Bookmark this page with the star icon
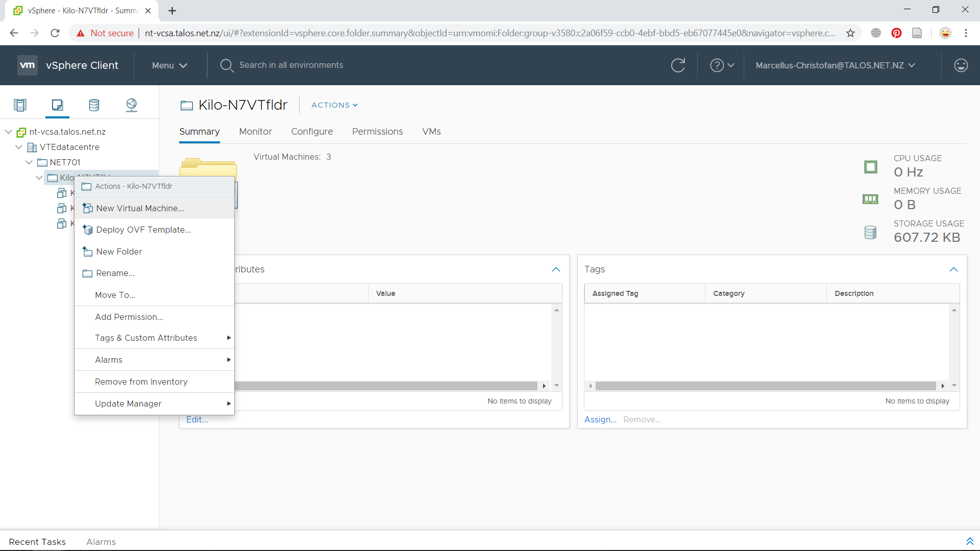The height and width of the screenshot is (551, 980). click(850, 33)
